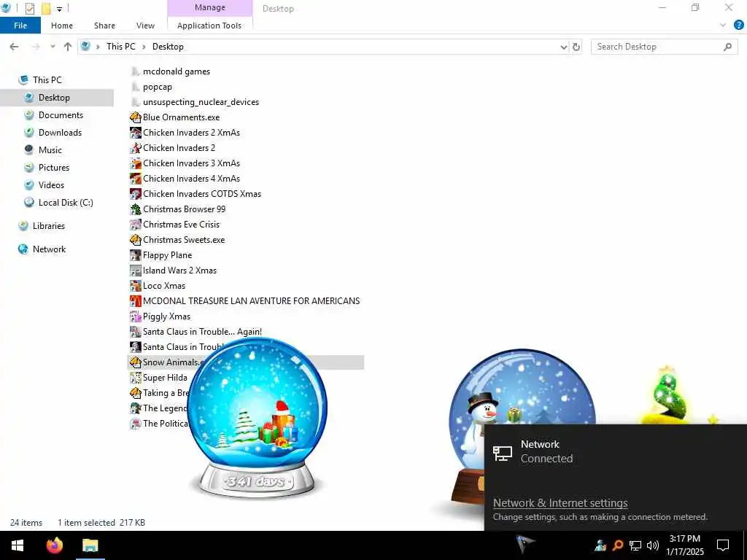Select the Island Wars 2 Xmas icon
The height and width of the screenshot is (560, 747).
pyautogui.click(x=135, y=271)
